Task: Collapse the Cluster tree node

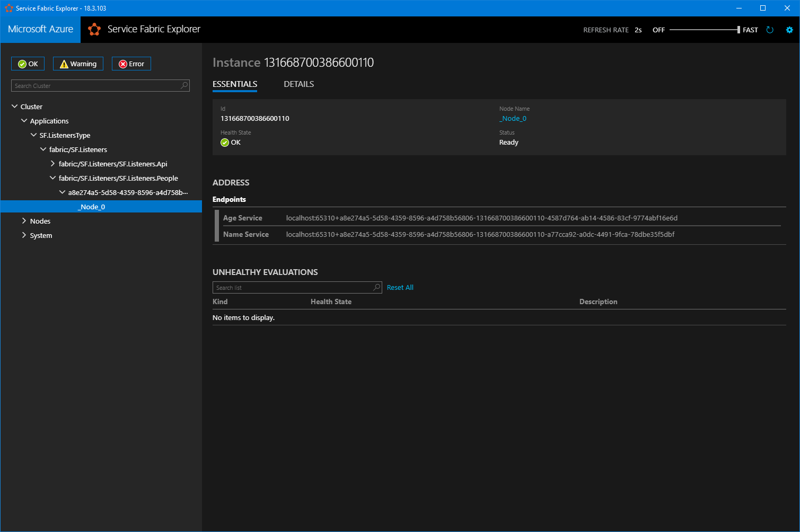Action: click(15, 107)
